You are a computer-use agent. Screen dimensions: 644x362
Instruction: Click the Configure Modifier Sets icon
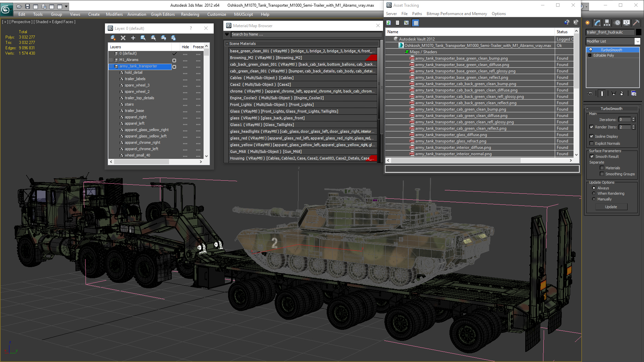pyautogui.click(x=634, y=94)
